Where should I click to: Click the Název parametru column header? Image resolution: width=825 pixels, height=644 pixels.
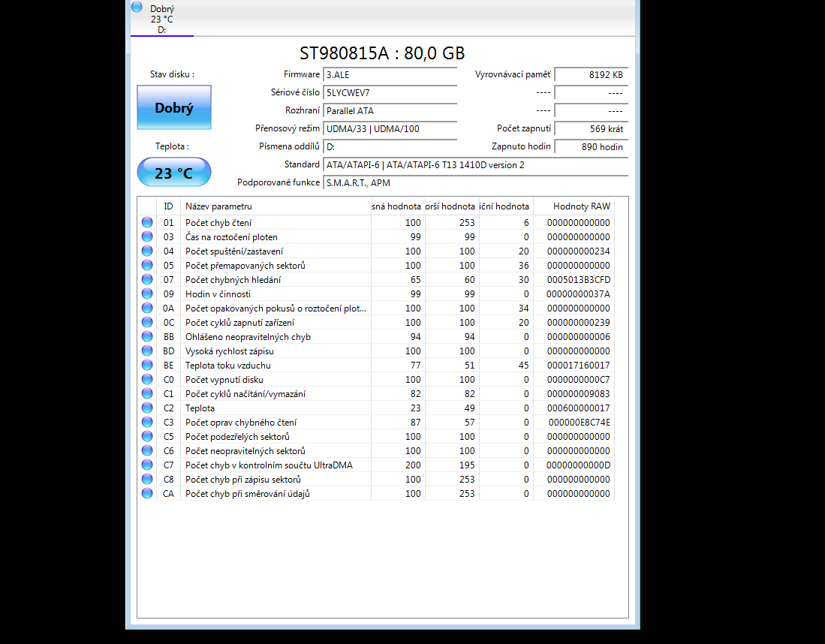point(276,206)
